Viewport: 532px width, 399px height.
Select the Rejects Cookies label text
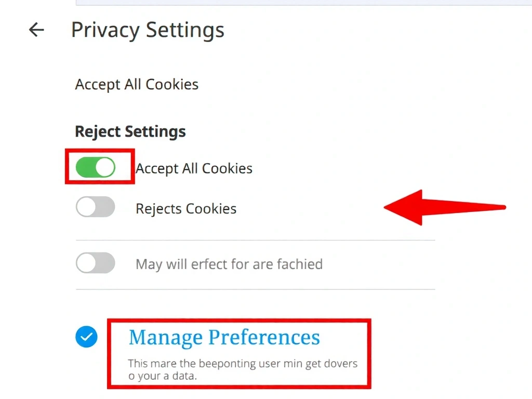185,208
